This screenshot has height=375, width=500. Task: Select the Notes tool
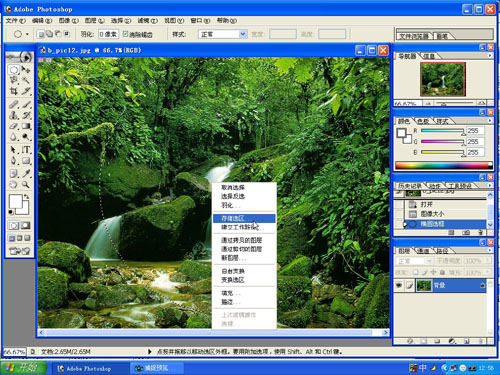coord(13,173)
